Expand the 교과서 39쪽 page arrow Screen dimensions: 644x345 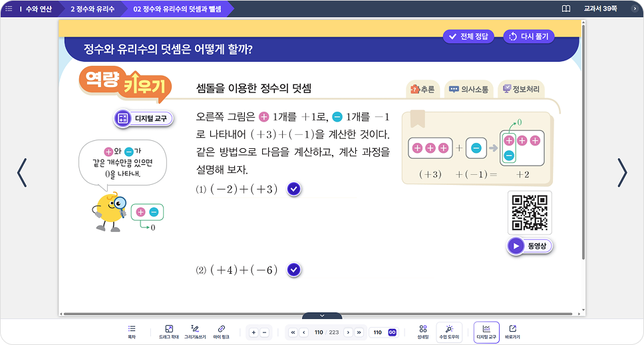click(x=634, y=9)
